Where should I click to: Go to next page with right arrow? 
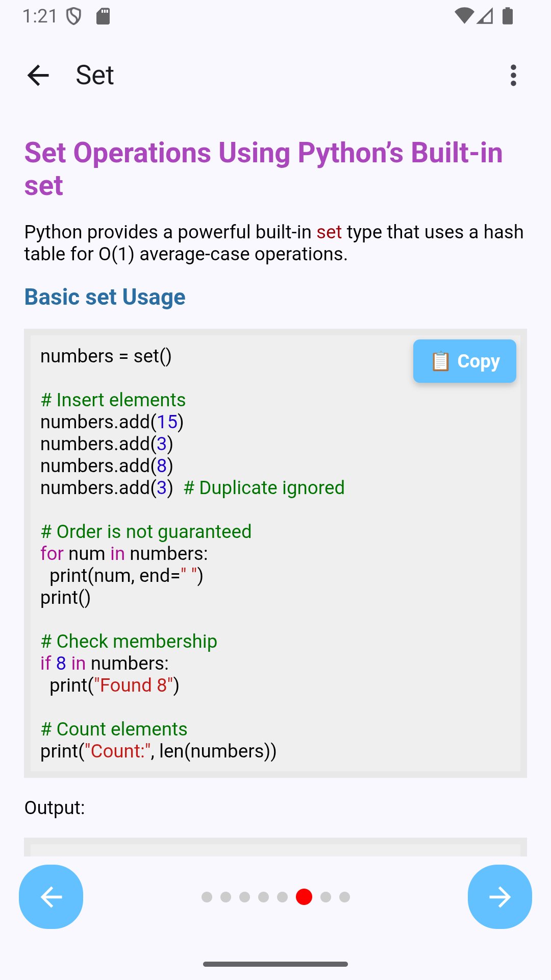click(499, 897)
